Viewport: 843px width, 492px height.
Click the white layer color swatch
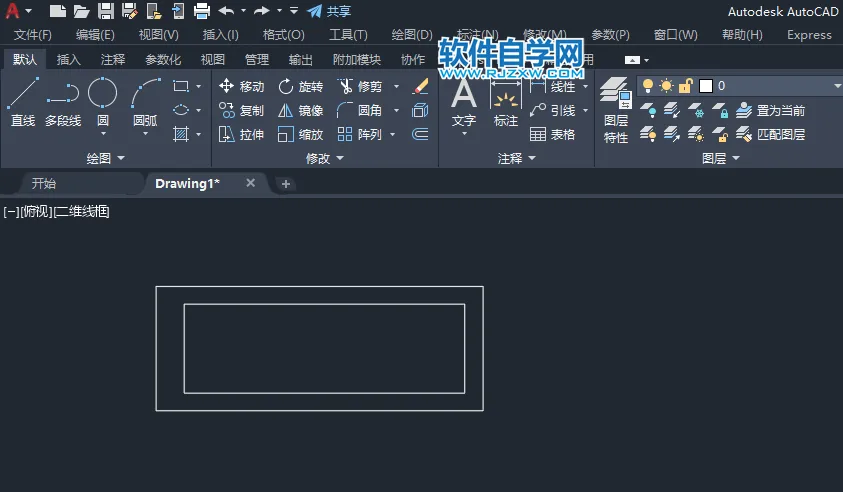pos(706,86)
